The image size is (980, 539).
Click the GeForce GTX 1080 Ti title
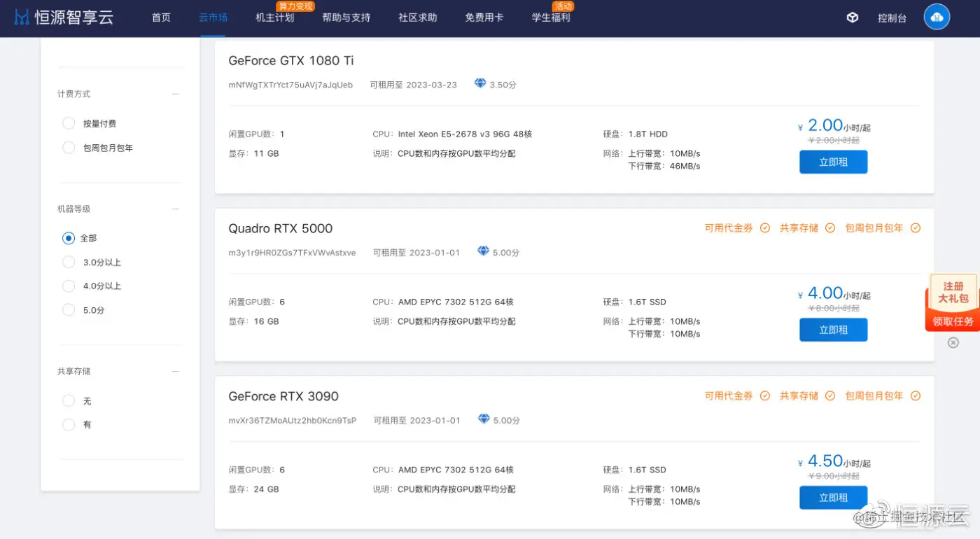pos(291,60)
